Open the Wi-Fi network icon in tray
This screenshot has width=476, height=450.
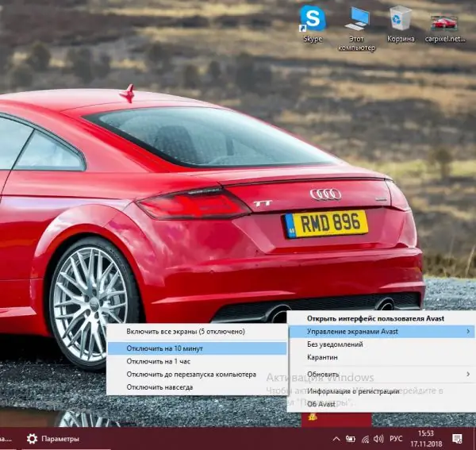tap(366, 439)
